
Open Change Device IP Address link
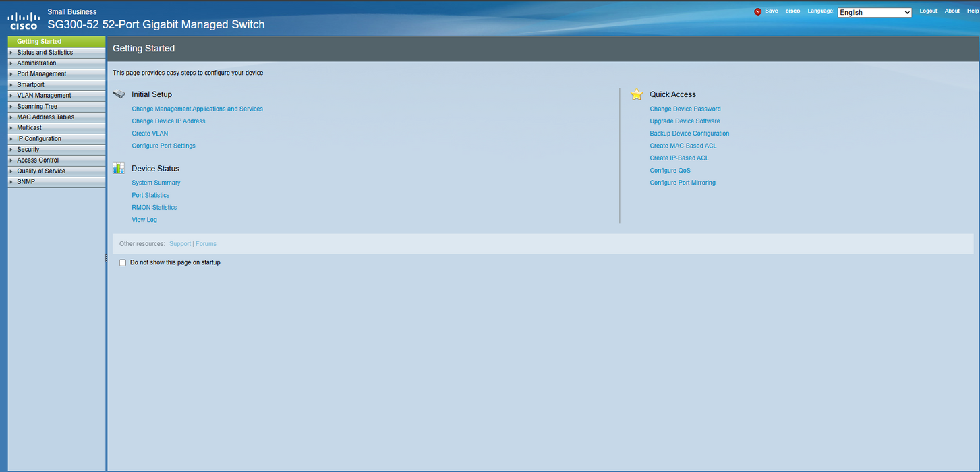pyautogui.click(x=169, y=121)
